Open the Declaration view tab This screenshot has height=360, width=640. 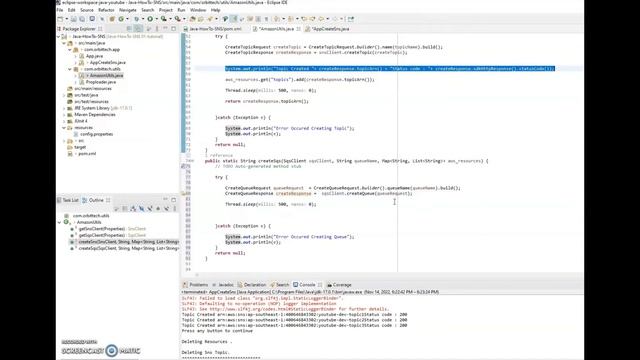pyautogui.click(x=252, y=285)
